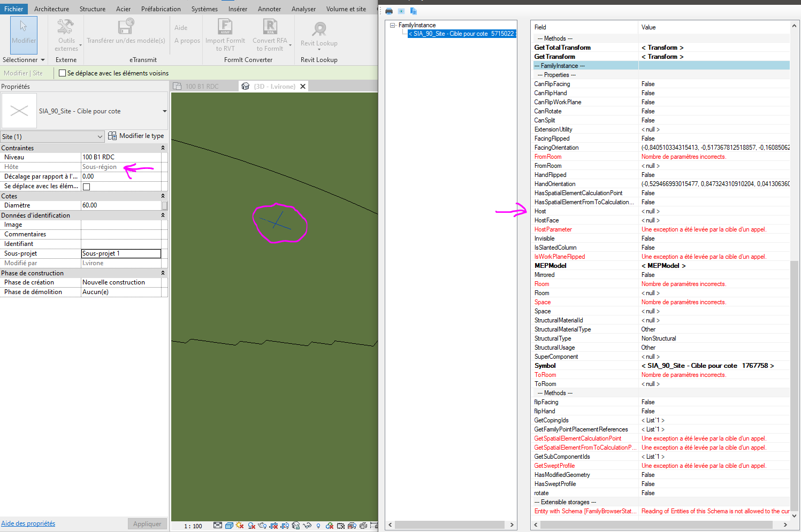Click the 'Sous-projet 1' input field
801x532 pixels.
coord(120,253)
